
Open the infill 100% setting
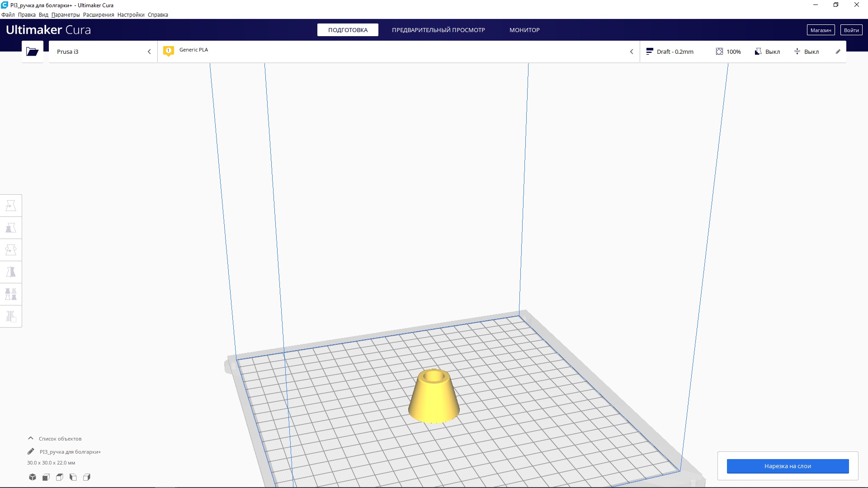(x=728, y=52)
